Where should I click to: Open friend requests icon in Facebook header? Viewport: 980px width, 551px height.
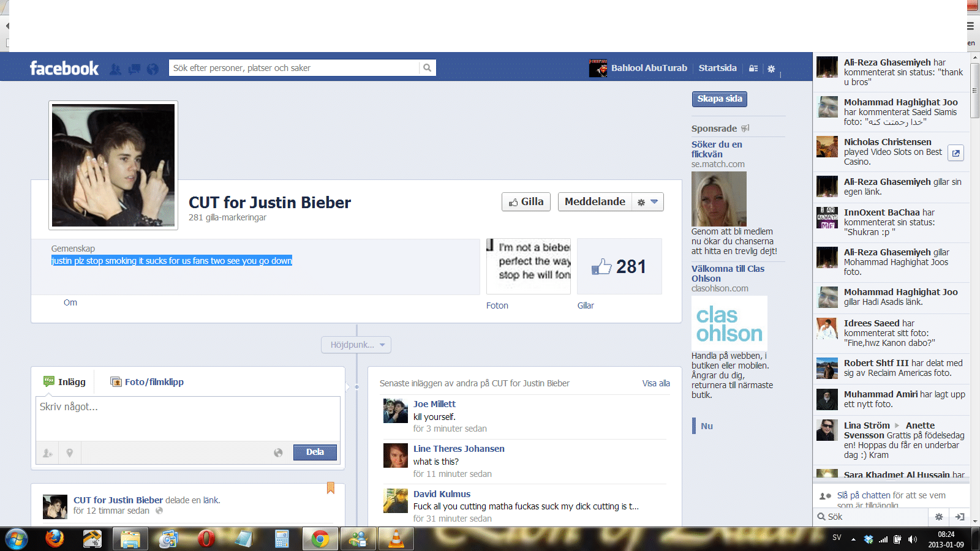pyautogui.click(x=115, y=69)
